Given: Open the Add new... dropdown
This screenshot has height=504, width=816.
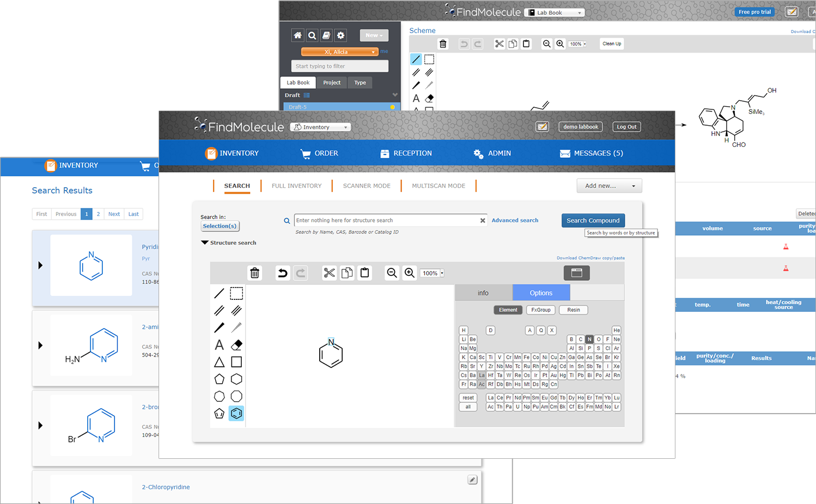Looking at the screenshot, I should click(x=609, y=186).
